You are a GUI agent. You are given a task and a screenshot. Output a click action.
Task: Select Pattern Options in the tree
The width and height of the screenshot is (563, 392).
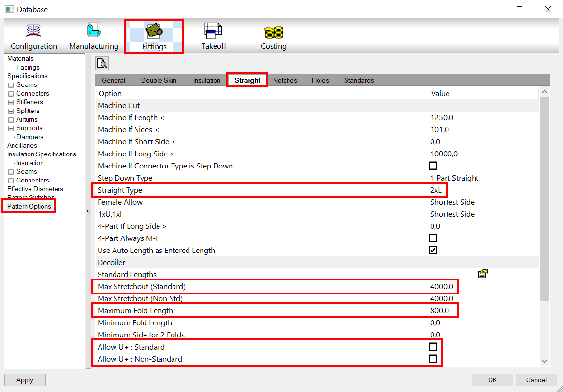coord(29,206)
